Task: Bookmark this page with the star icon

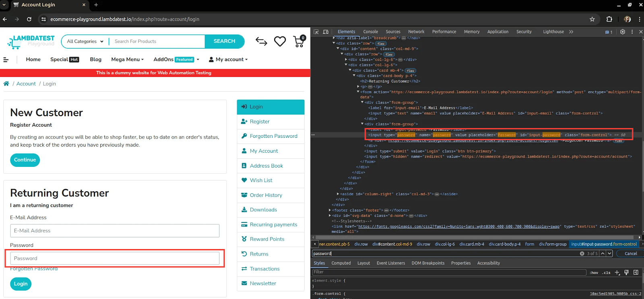Action: point(592,19)
